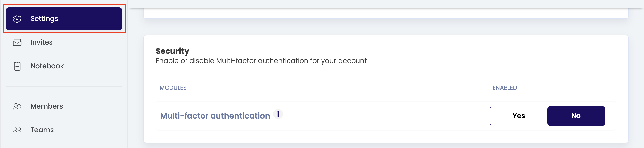Click the Notebook notepad icon

pos(17,66)
